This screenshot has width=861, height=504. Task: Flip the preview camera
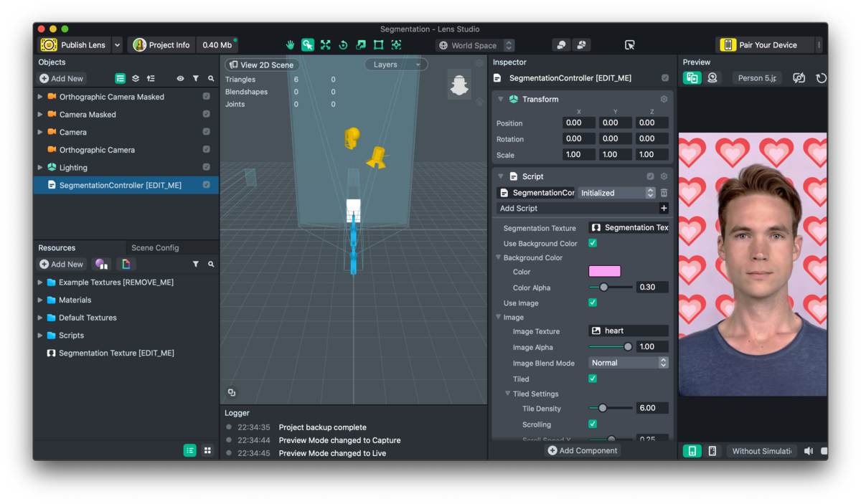pyautogui.click(x=799, y=78)
